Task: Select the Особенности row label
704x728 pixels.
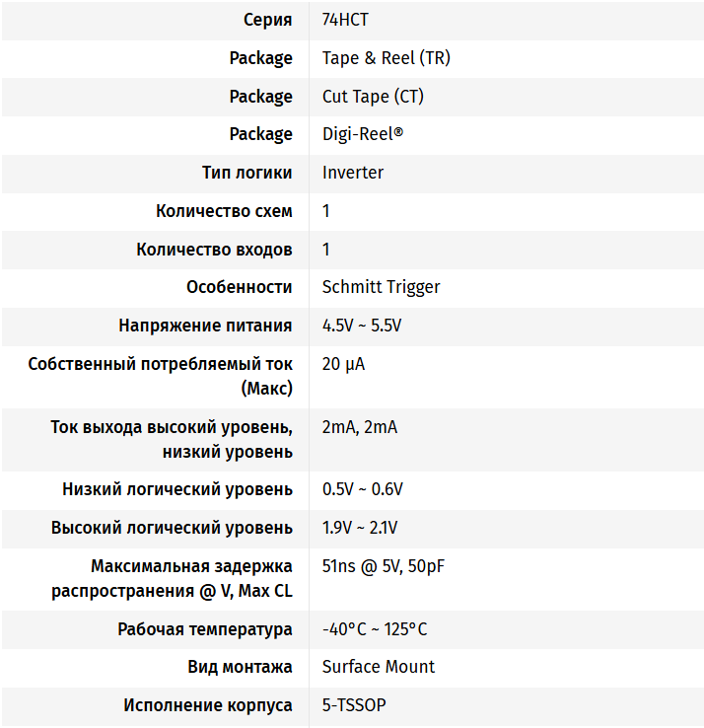Action: click(x=239, y=287)
